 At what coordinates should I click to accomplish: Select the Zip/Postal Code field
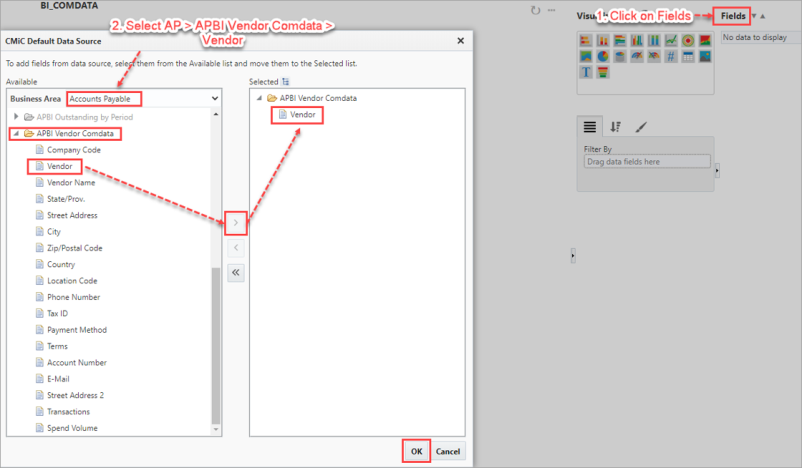[x=75, y=248]
